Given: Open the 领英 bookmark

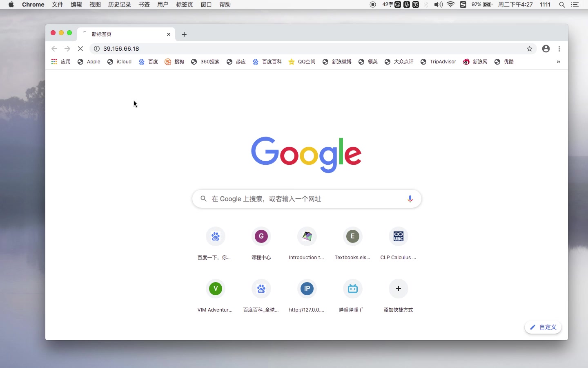Looking at the screenshot, I should tap(368, 62).
